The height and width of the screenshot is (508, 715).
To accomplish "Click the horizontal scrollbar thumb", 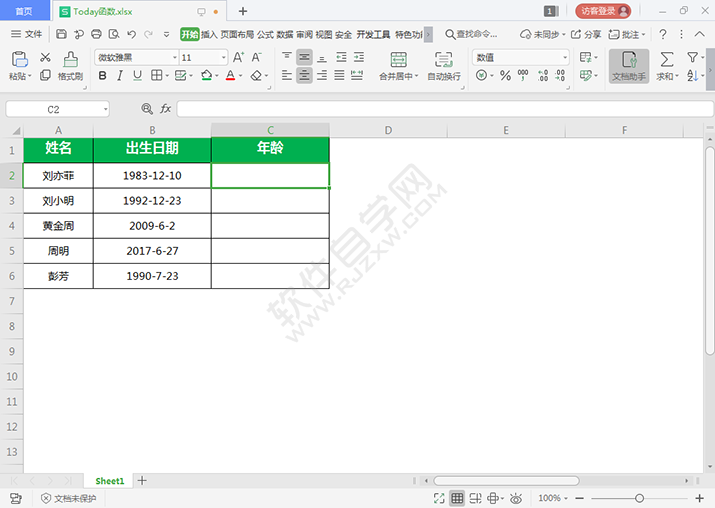I will click(x=506, y=481).
